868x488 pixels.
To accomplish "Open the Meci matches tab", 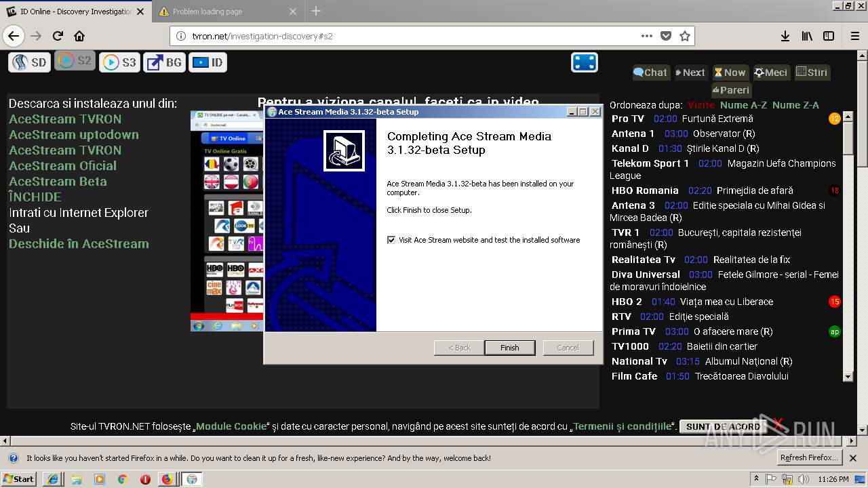I will [x=771, y=73].
